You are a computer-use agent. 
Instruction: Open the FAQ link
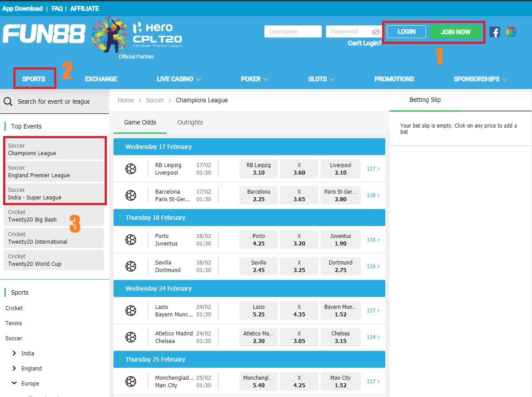[x=57, y=8]
